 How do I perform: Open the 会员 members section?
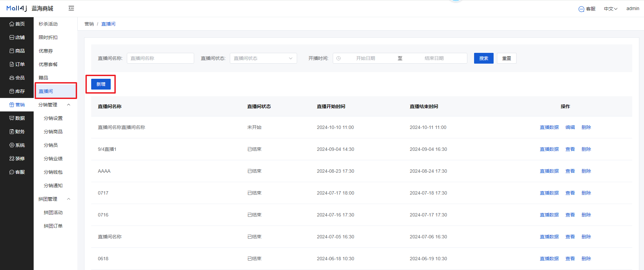click(17, 78)
